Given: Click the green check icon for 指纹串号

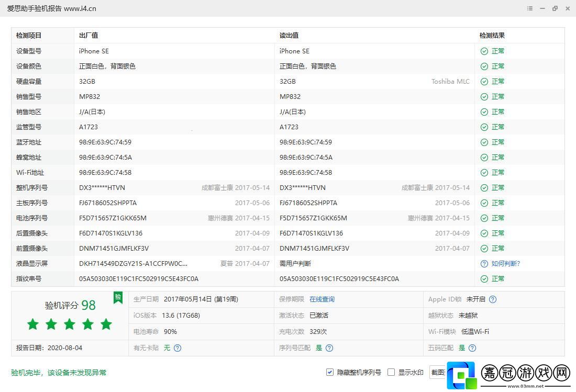Looking at the screenshot, I should coord(484,278).
